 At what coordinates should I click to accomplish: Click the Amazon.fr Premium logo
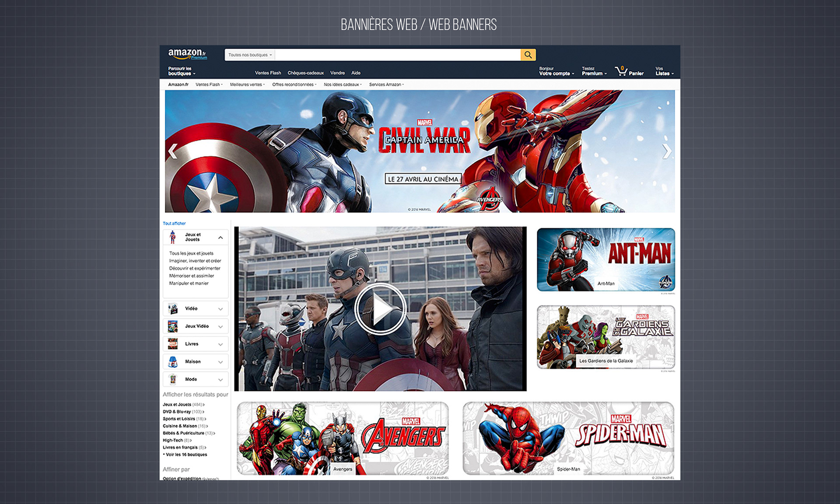[185, 54]
